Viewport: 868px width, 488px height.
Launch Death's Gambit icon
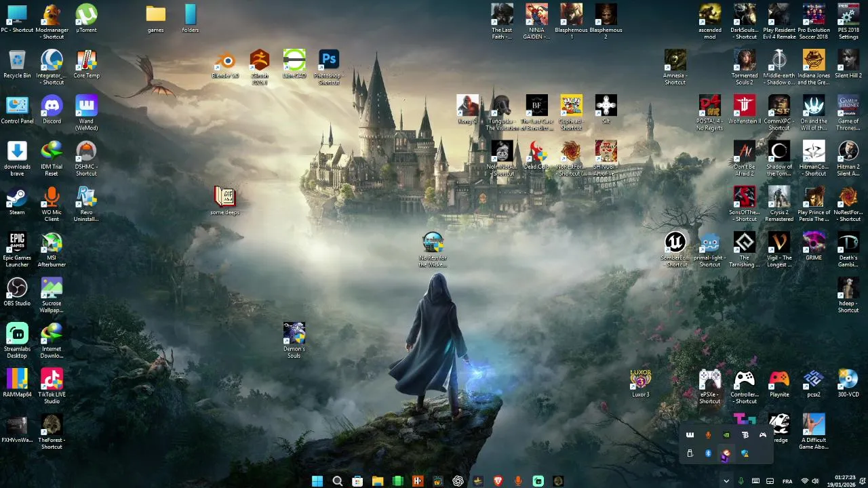click(848, 249)
